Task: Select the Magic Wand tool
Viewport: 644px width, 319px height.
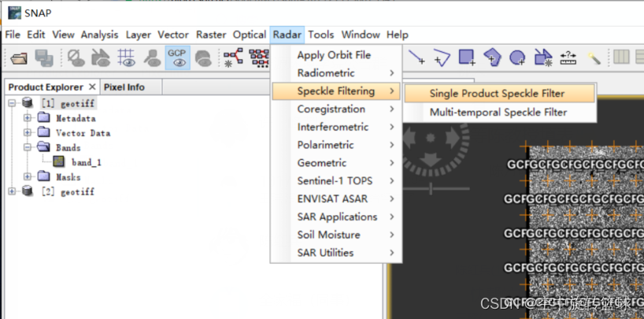Action: click(x=594, y=58)
